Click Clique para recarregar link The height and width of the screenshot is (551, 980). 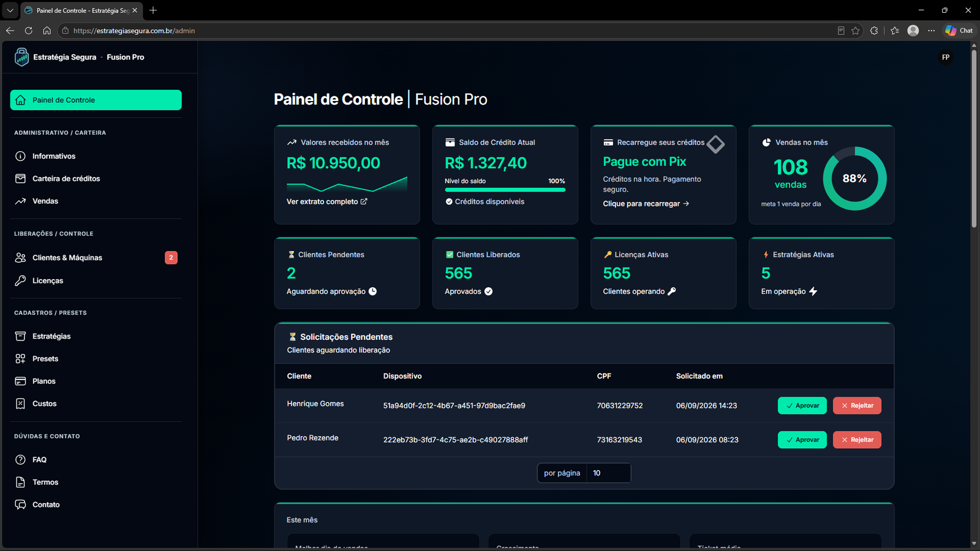(646, 204)
